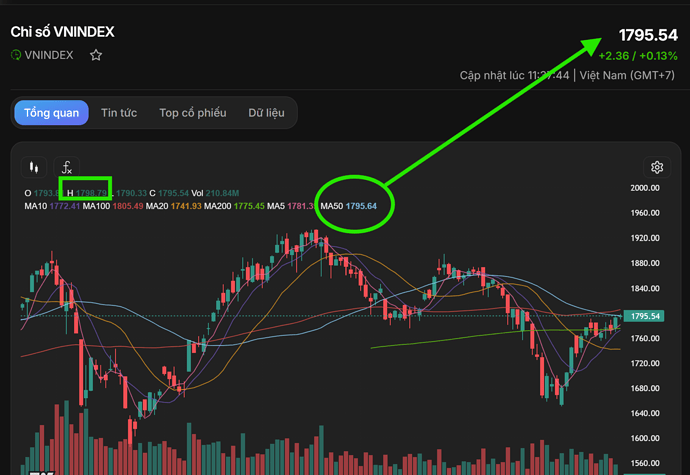Click the 1600.00 price axis label
690x475 pixels.
point(645,438)
